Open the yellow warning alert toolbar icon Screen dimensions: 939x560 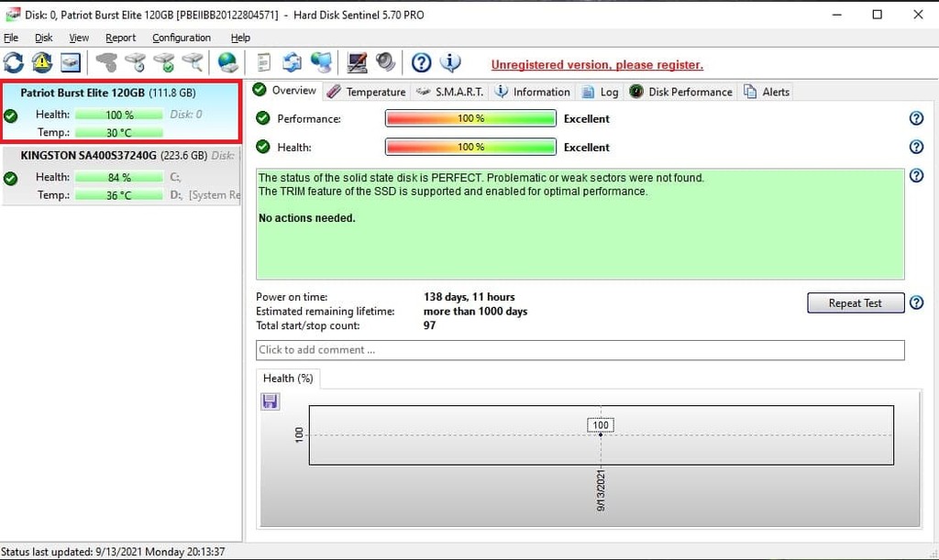42,62
